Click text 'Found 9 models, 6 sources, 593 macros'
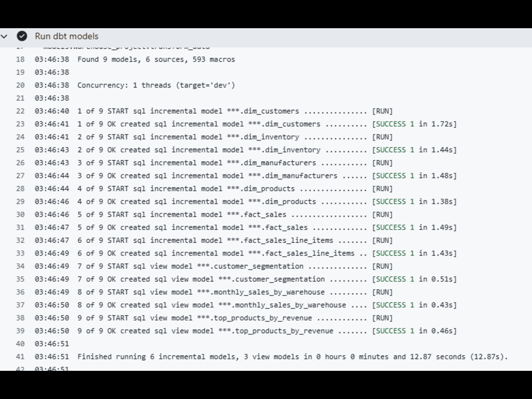This screenshot has height=399, width=532. (156, 60)
